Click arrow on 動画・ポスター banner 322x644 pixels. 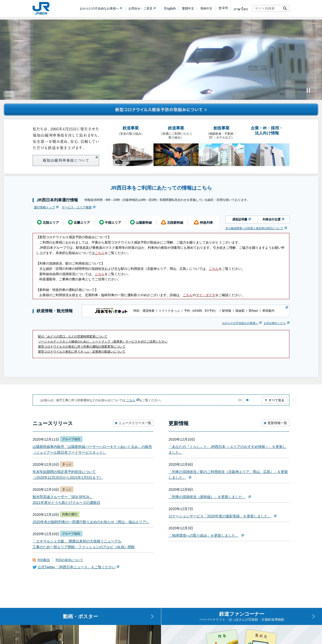pos(152,616)
